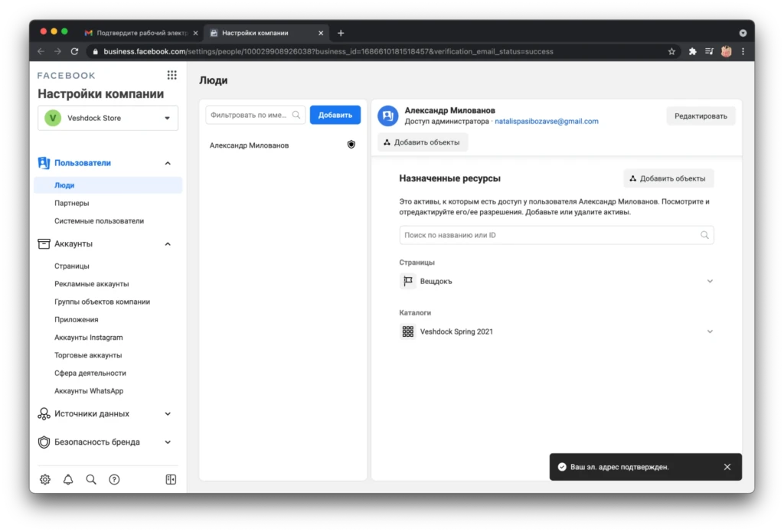Click the sidebar search magnifier icon
This screenshot has width=784, height=532.
pyautogui.click(x=91, y=479)
